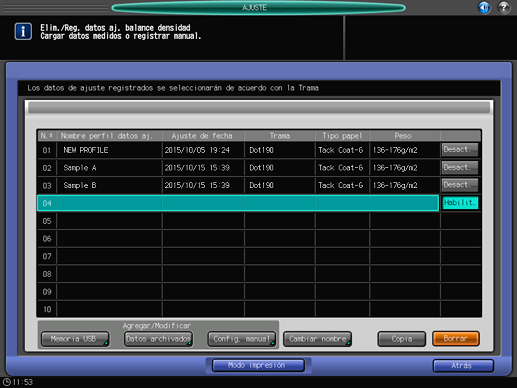This screenshot has width=517, height=388.
Task: Toggle Desact. button for Sample A row
Action: [x=460, y=167]
